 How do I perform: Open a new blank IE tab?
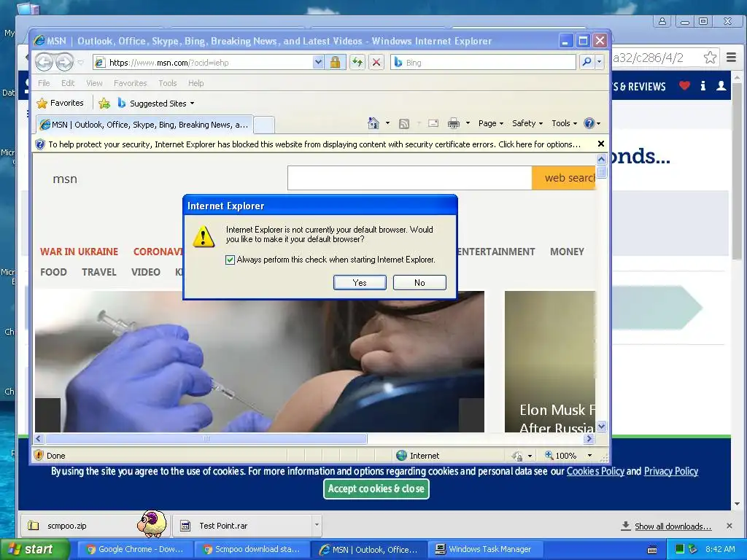(x=264, y=125)
